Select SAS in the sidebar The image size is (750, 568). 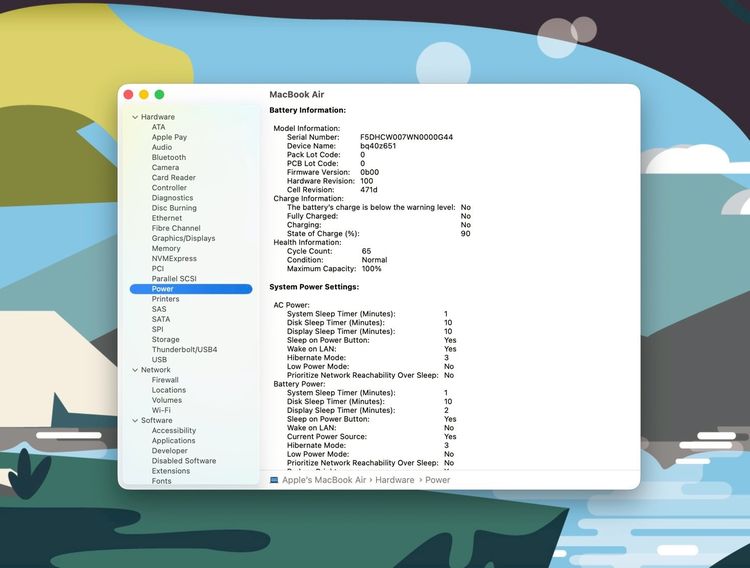(159, 310)
